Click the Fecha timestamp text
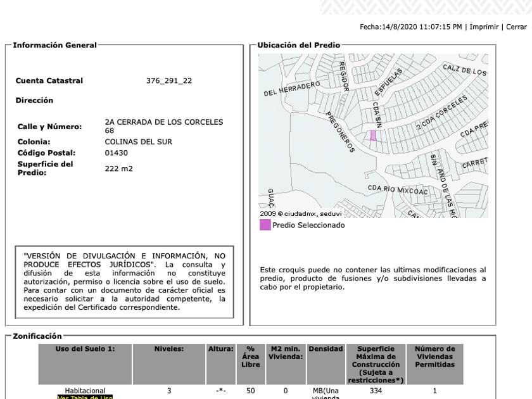 411,27
